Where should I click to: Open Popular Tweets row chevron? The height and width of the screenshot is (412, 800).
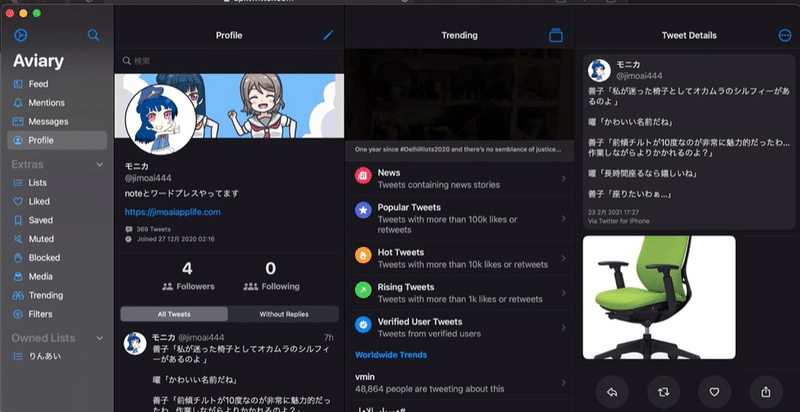click(x=563, y=218)
